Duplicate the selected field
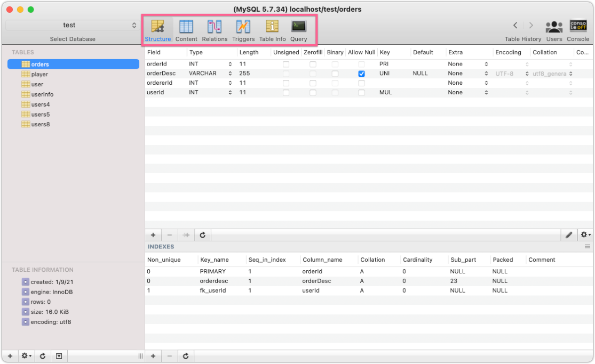This screenshot has width=595, height=364. 186,235
